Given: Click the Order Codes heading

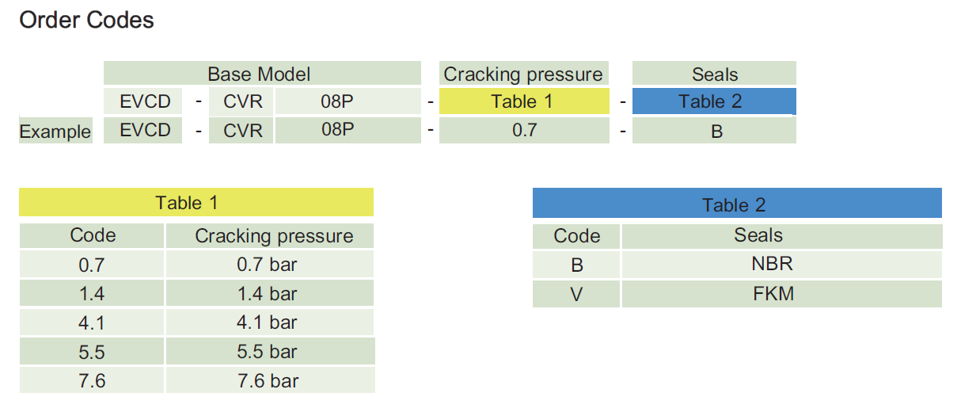Looking at the screenshot, I should pyautogui.click(x=86, y=21).
